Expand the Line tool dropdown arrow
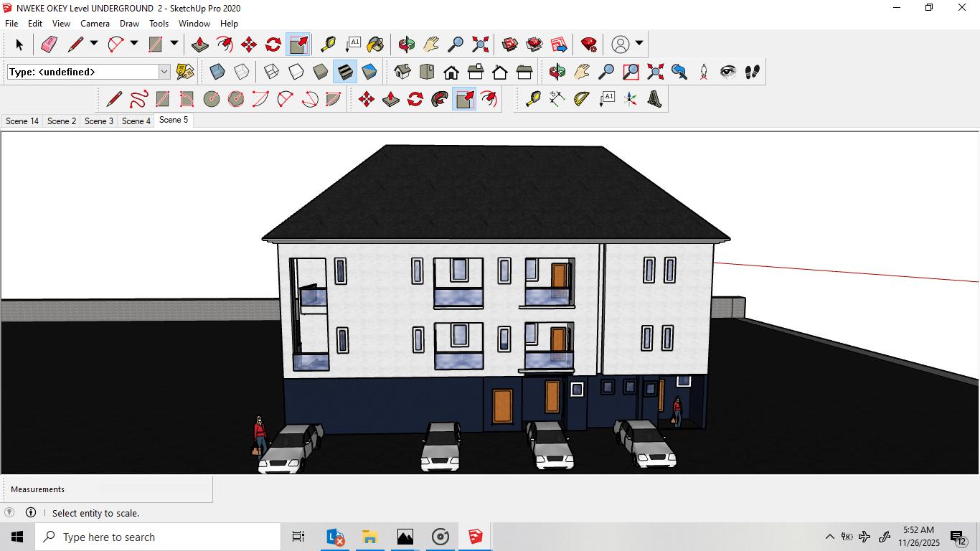 [93, 44]
